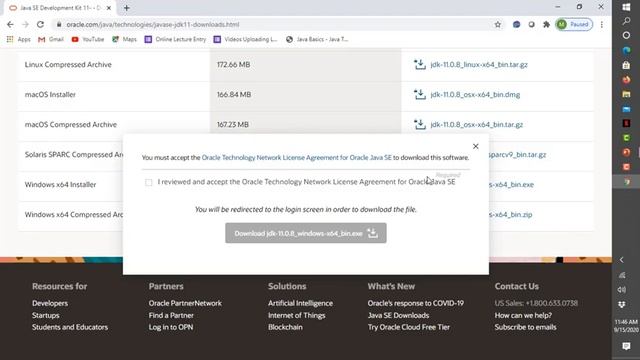The height and width of the screenshot is (360, 640).
Task: Open Oracle's response to COVID-19 link
Action: pos(416,303)
